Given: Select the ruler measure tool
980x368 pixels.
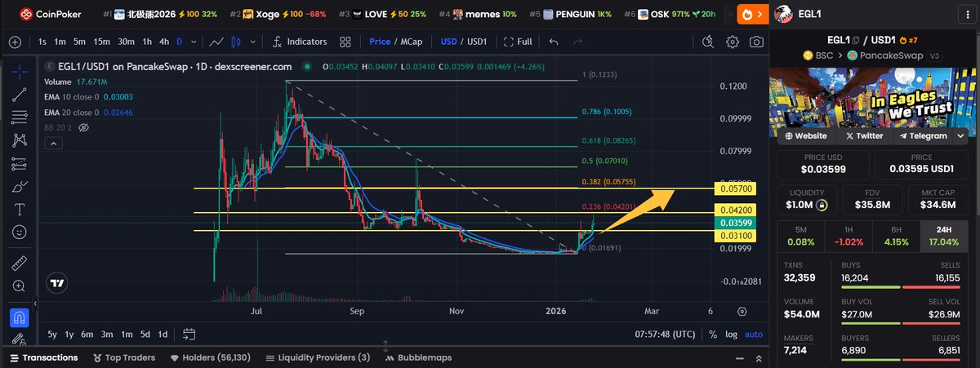Looking at the screenshot, I should click(19, 263).
